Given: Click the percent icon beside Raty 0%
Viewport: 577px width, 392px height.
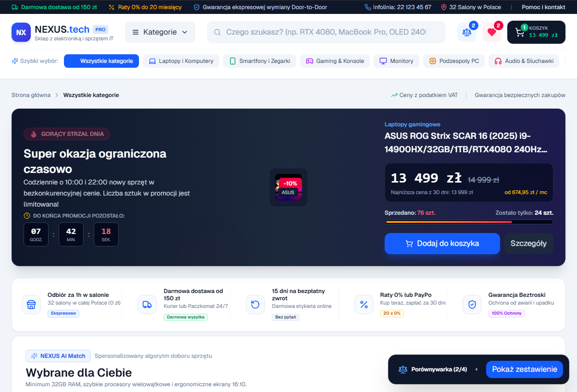Looking at the screenshot, I should click(x=112, y=7).
